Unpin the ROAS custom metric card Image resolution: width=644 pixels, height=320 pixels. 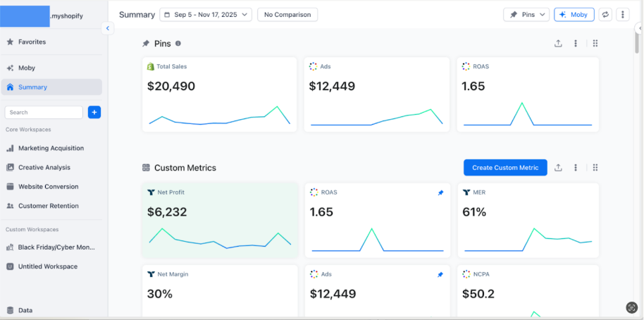(440, 192)
